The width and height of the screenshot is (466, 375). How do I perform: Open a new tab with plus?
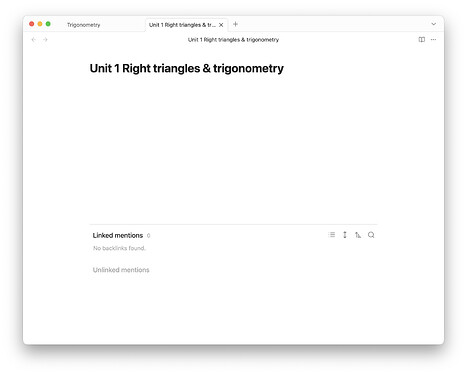235,24
